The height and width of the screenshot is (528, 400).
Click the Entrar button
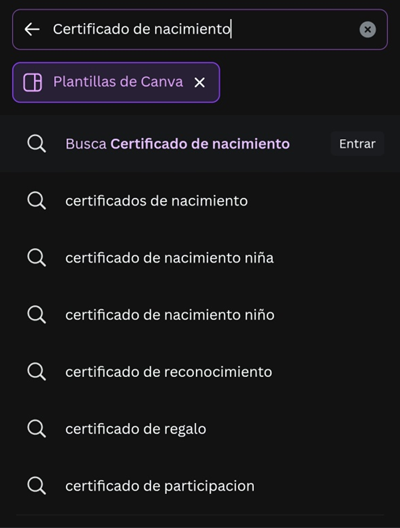[357, 144]
